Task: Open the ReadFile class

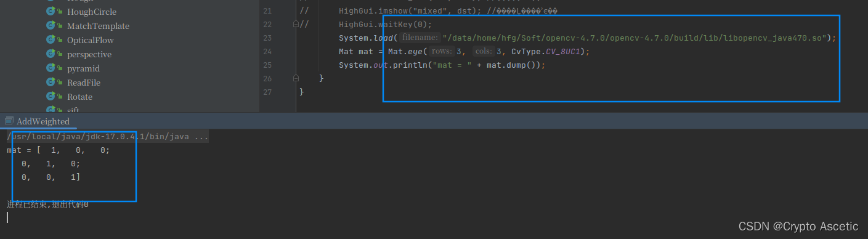Action: pyautogui.click(x=83, y=83)
